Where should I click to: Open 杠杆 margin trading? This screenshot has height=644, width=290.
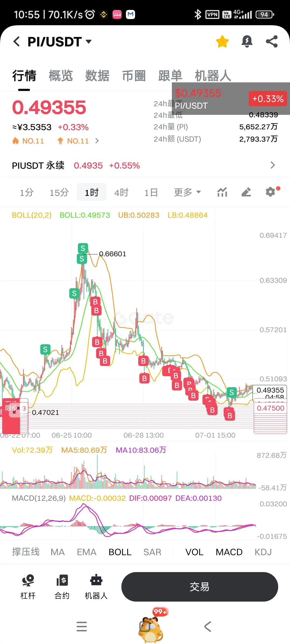tap(28, 587)
